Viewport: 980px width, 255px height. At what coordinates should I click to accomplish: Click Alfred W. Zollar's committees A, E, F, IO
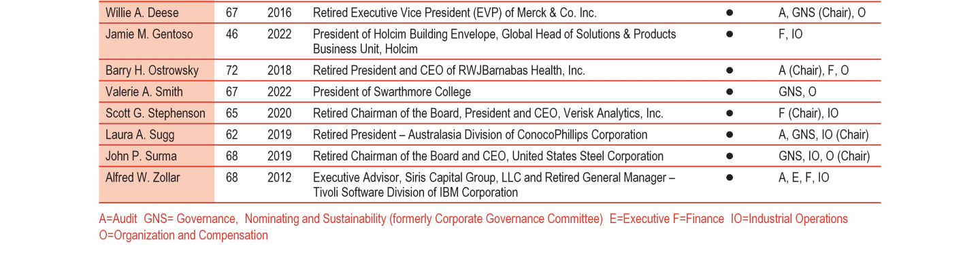(x=804, y=177)
